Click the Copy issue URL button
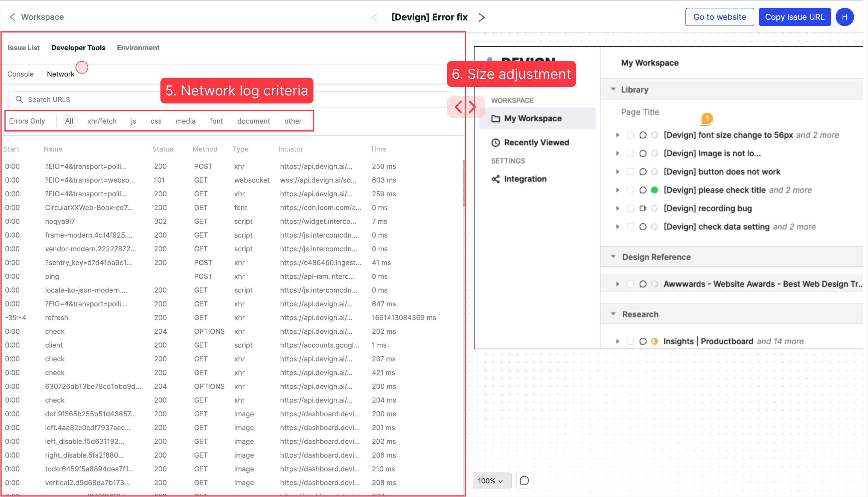868x497 pixels. (x=794, y=17)
